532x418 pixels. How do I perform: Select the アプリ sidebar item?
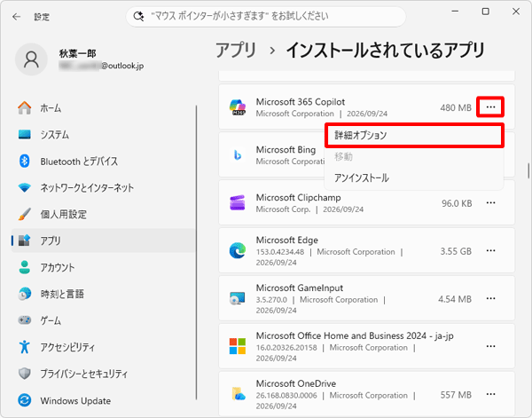[x=104, y=241]
